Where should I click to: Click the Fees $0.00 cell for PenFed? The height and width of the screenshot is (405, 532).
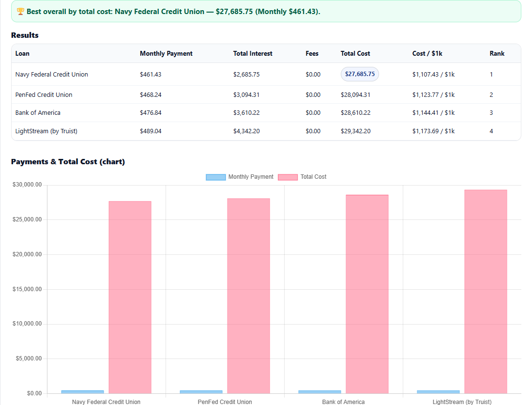313,95
